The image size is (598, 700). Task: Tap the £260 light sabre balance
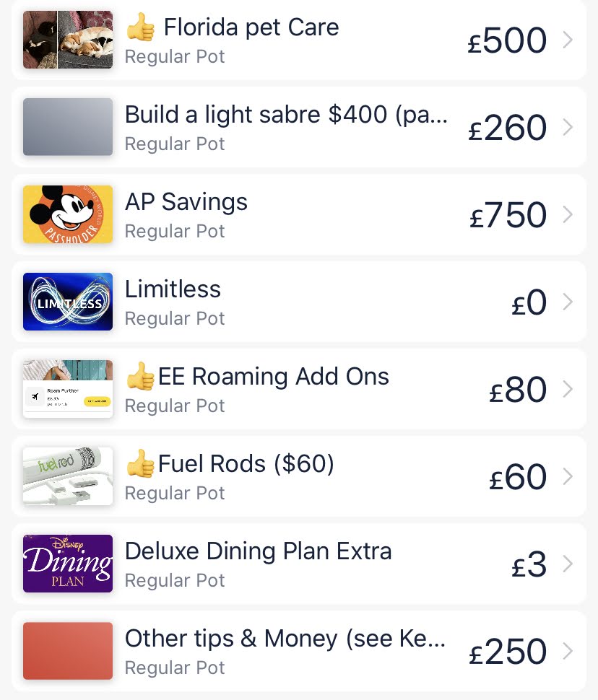(x=508, y=128)
